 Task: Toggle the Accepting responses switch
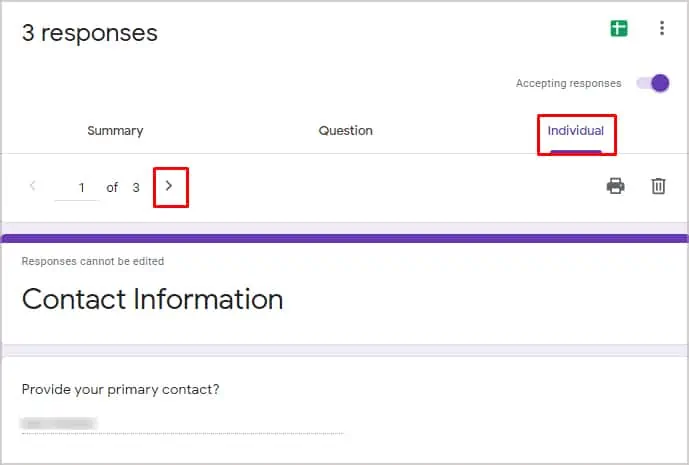coord(653,83)
